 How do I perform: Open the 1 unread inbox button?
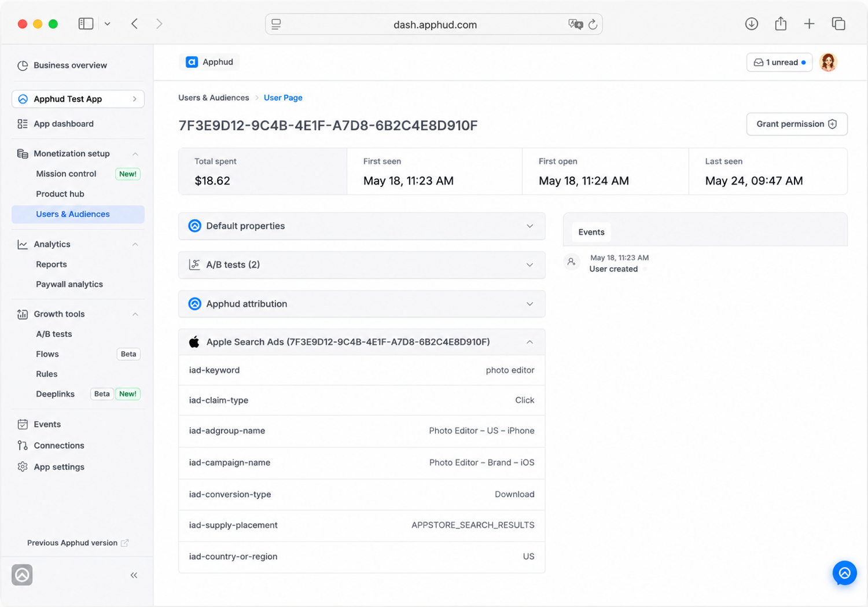pyautogui.click(x=779, y=62)
